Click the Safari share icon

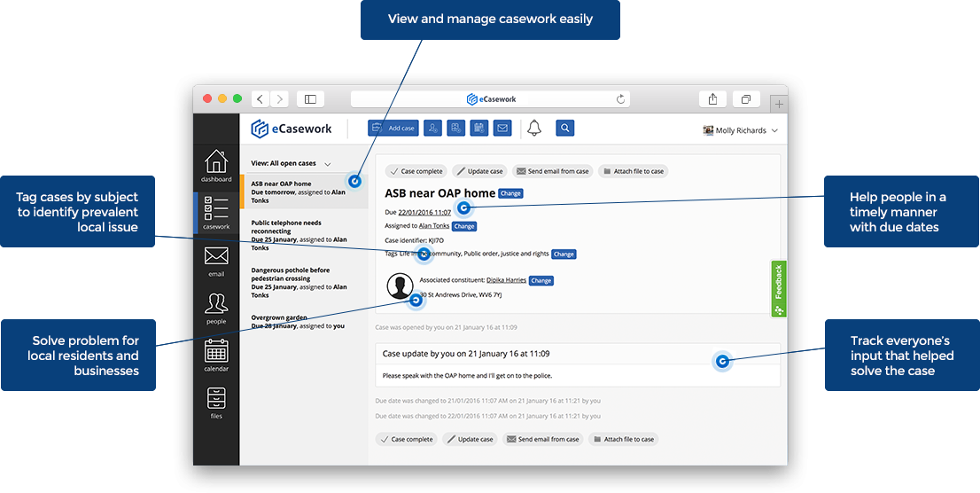pos(712,98)
